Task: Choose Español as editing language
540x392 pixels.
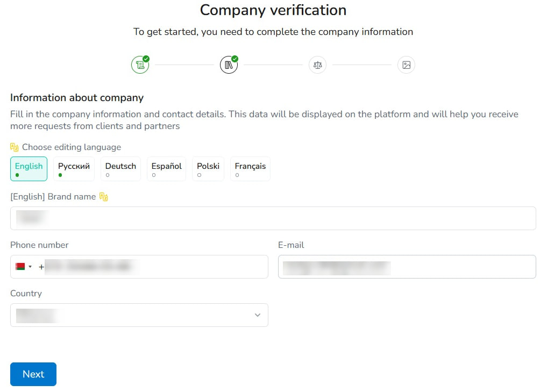Action: pyautogui.click(x=166, y=169)
